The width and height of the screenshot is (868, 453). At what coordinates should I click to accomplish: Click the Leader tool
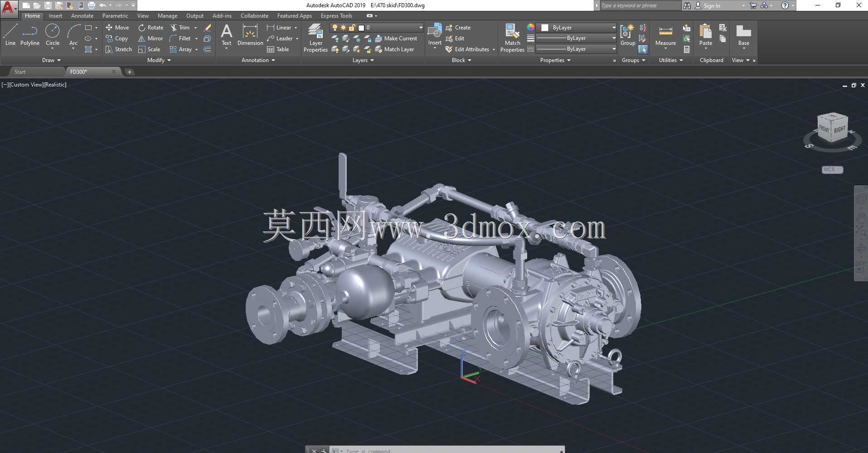coord(280,39)
